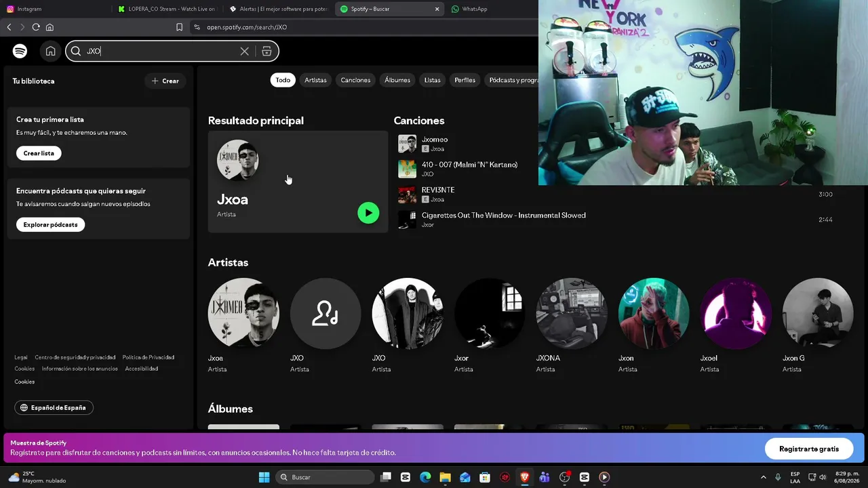This screenshot has height=488, width=868.
Task: Filter results by Listas
Action: (x=433, y=80)
